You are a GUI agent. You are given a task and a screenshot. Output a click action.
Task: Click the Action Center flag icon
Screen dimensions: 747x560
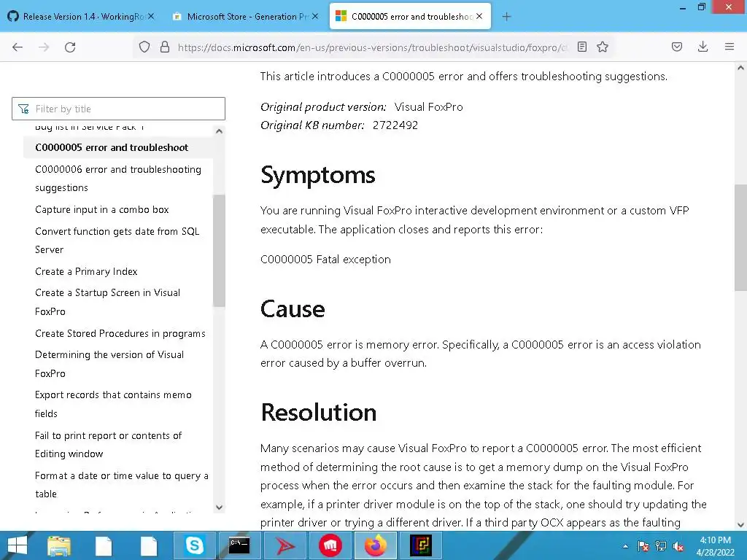(643, 546)
